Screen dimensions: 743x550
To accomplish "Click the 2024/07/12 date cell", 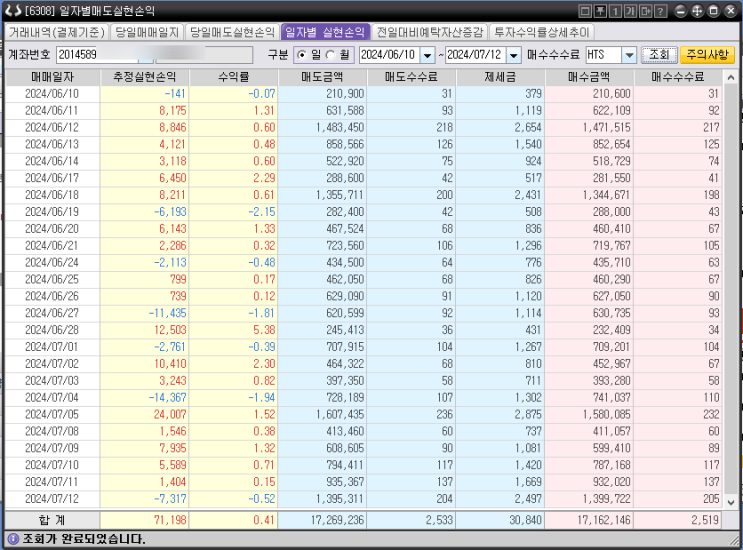I will coord(52,499).
